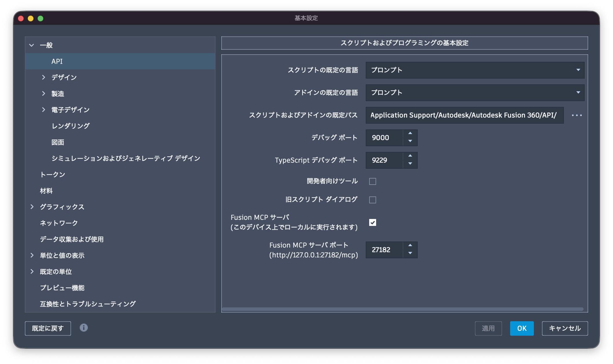This screenshot has width=613, height=364.
Task: Expand the 既定の単位 tree node
Action: pos(32,272)
